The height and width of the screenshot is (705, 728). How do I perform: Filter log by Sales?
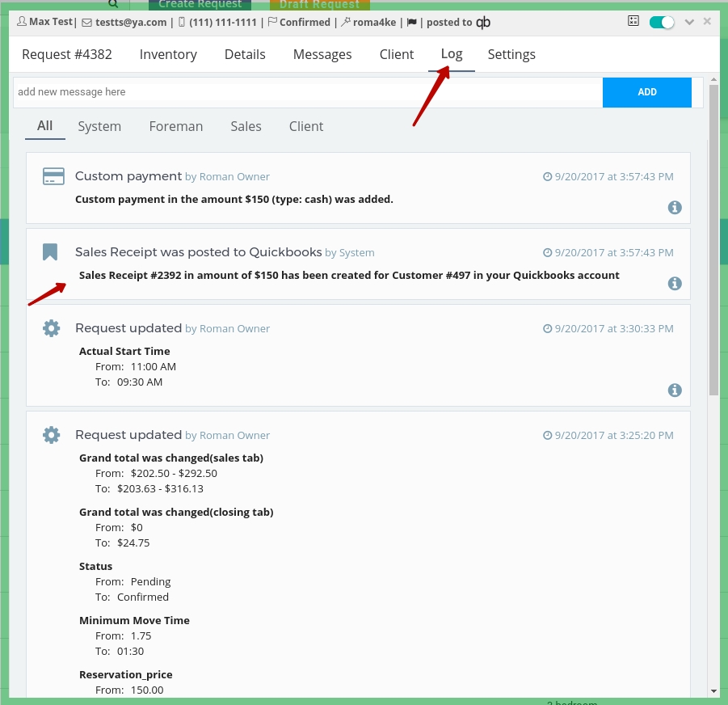[246, 126]
